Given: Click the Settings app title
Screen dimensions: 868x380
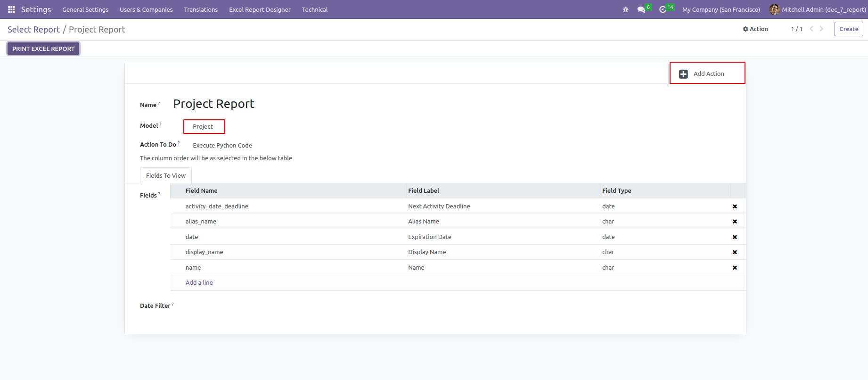Looking at the screenshot, I should coord(36,9).
